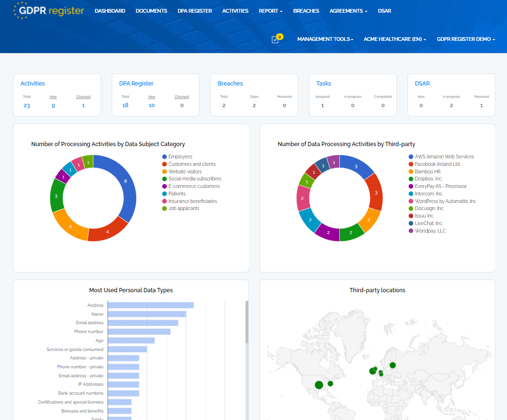The image size is (507, 420).
Task: Click the large green map marker in Texas
Action: (x=319, y=385)
